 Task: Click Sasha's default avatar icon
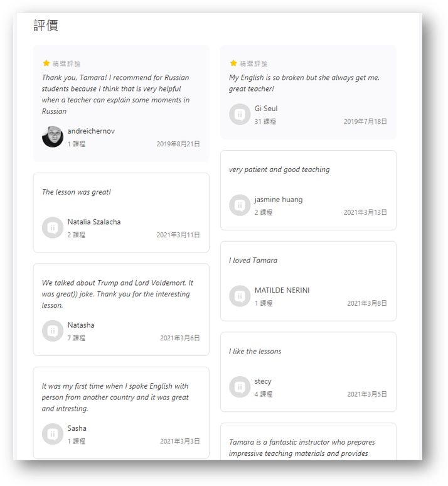coord(53,434)
